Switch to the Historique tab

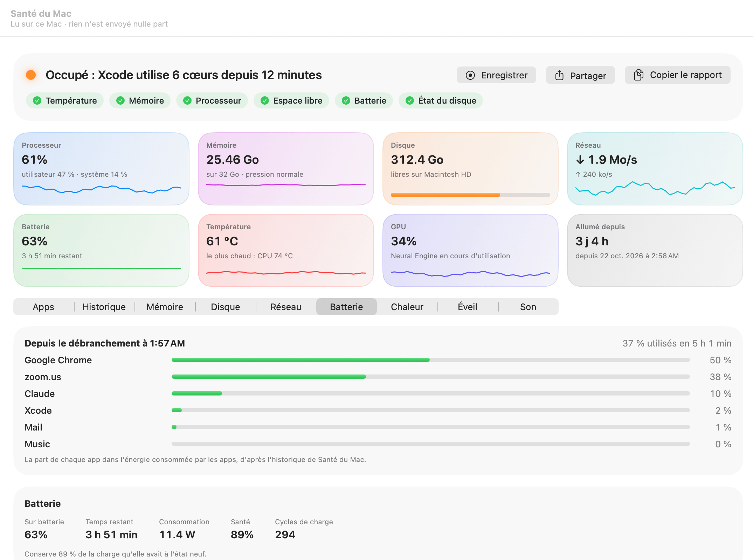click(104, 307)
